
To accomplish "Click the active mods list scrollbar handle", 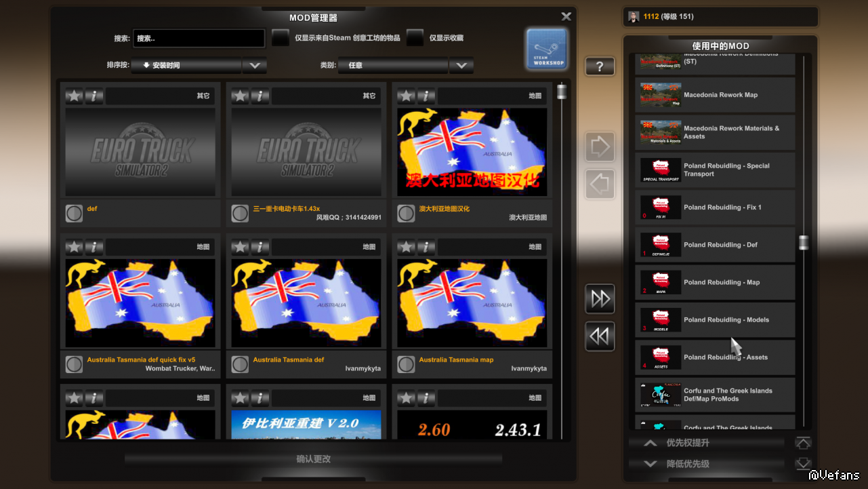I will (x=804, y=243).
